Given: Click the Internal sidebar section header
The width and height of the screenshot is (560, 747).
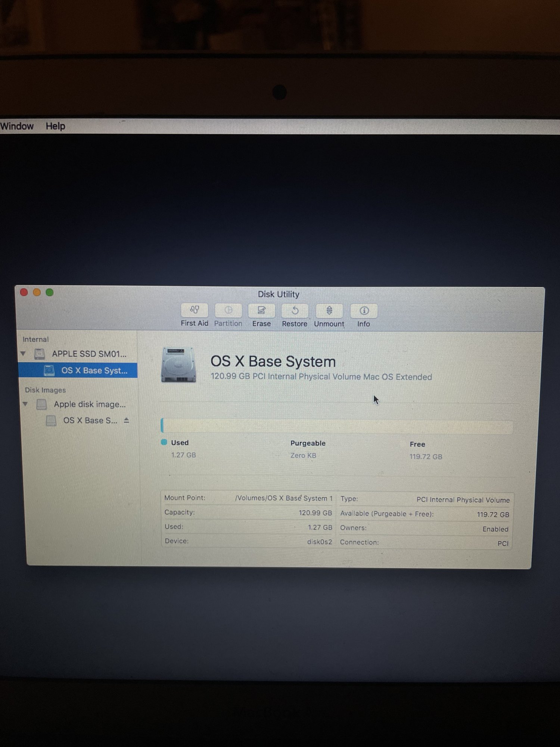Looking at the screenshot, I should [x=35, y=339].
